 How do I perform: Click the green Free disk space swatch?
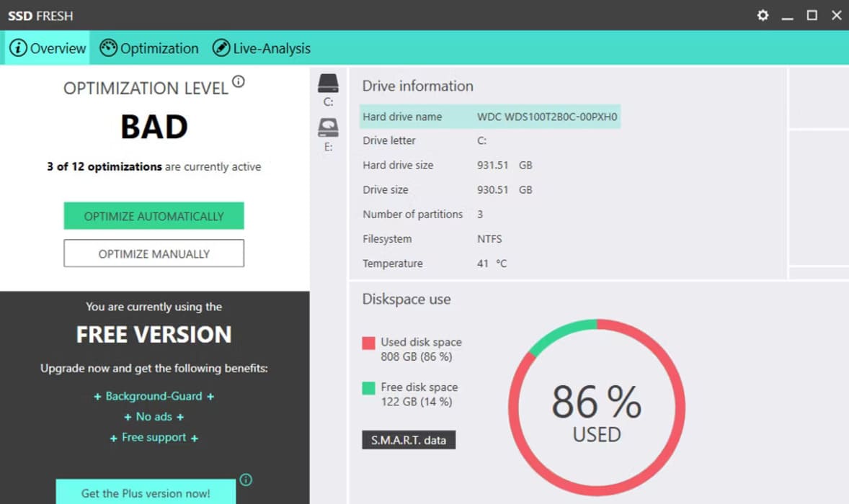(x=369, y=388)
